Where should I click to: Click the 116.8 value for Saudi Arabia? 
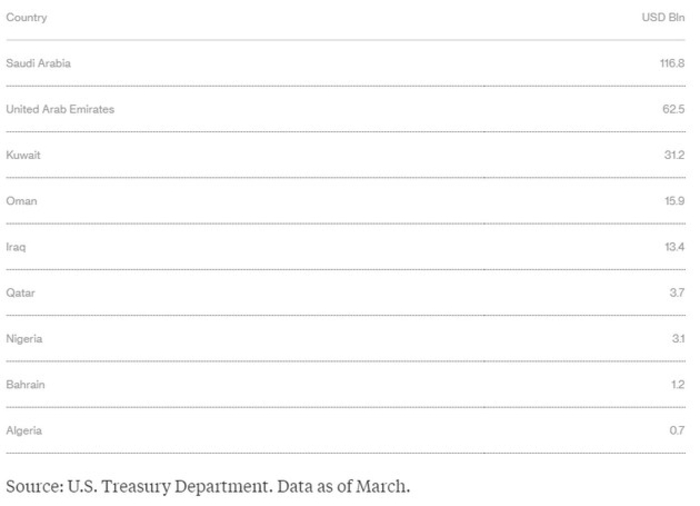670,63
